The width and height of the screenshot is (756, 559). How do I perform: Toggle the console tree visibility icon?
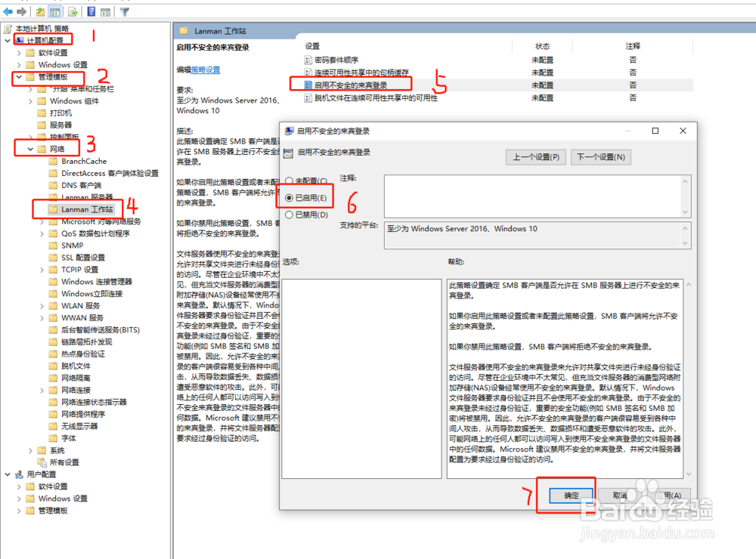tap(55, 11)
